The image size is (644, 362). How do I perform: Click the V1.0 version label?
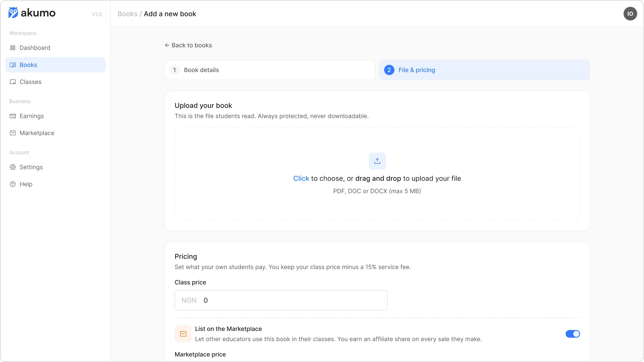97,14
